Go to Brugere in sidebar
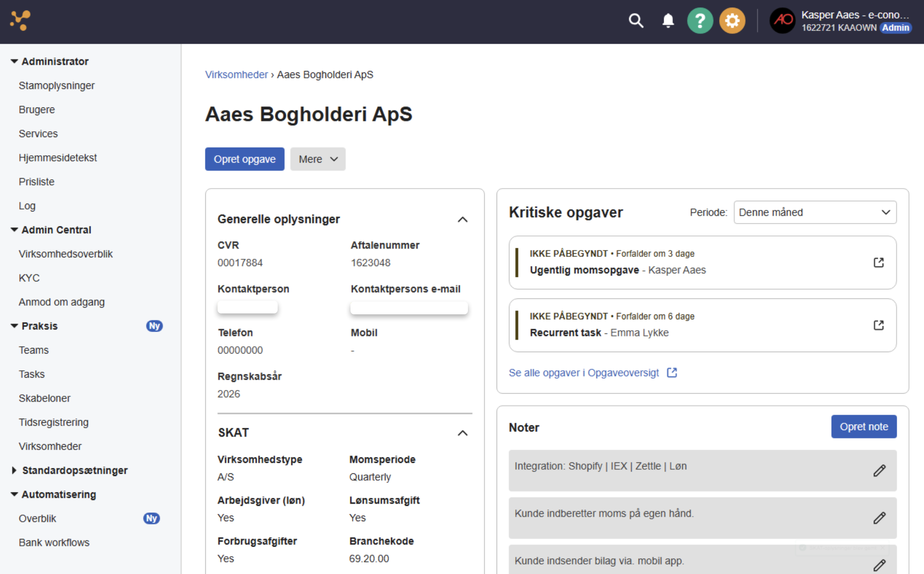This screenshot has width=924, height=574. (36, 110)
